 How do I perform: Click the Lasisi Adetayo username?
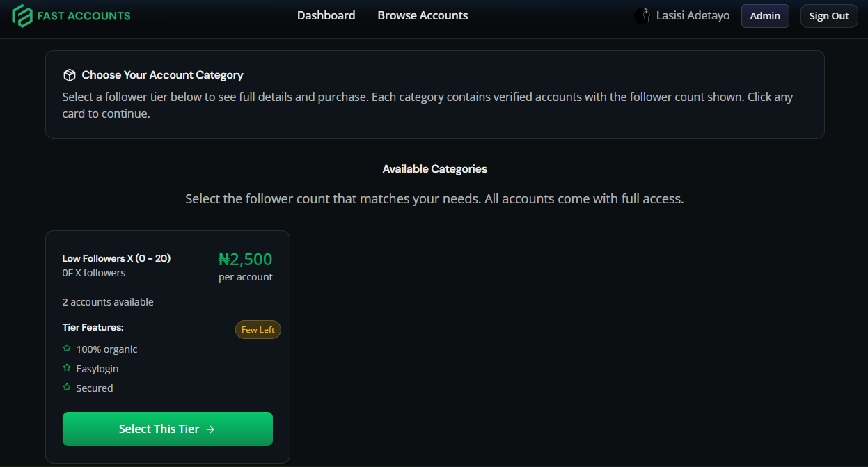pos(693,15)
